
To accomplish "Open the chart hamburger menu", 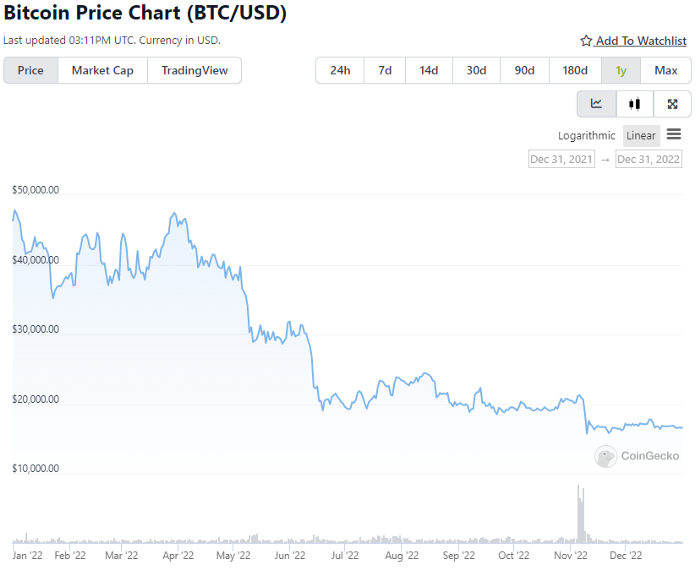I will tap(674, 135).
